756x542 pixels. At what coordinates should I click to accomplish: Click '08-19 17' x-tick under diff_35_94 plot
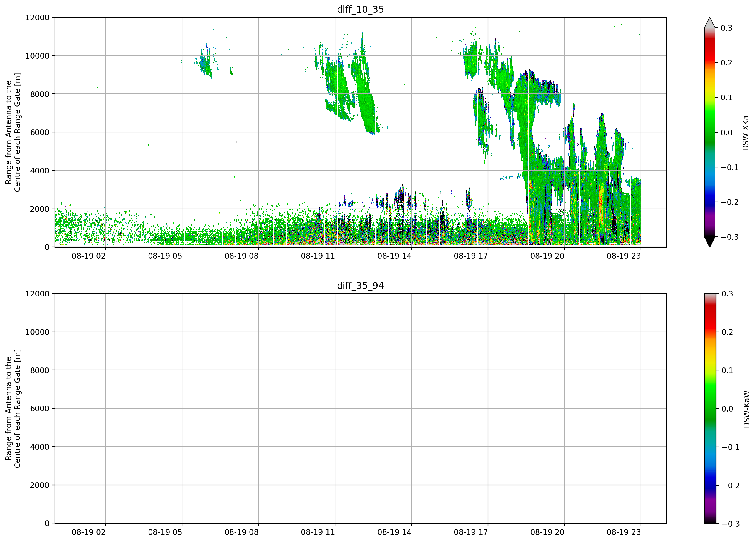471,532
